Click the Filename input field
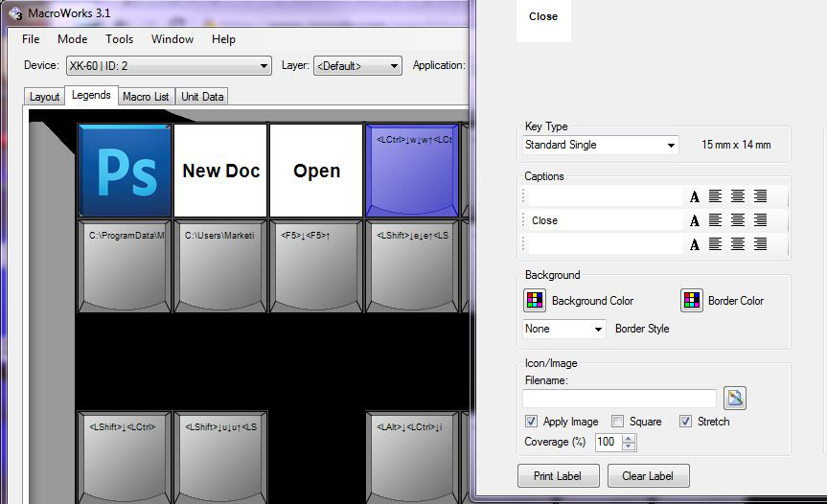The height and width of the screenshot is (504, 827). pos(619,399)
